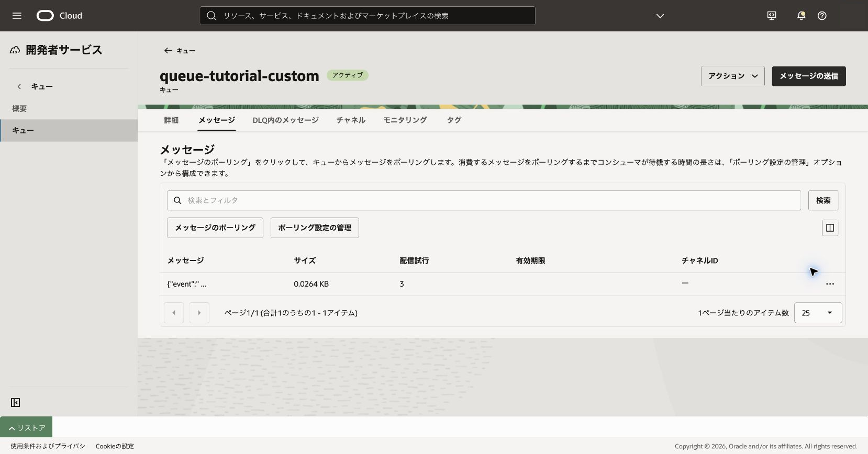Click the search magnifier icon in top bar
The width and height of the screenshot is (868, 454).
tap(212, 16)
